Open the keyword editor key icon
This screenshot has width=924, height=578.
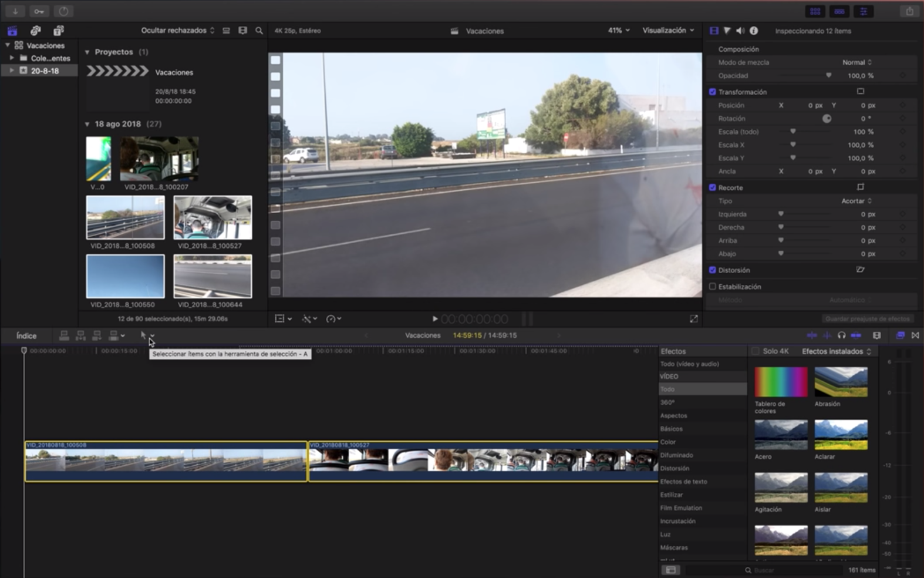pyautogui.click(x=39, y=11)
